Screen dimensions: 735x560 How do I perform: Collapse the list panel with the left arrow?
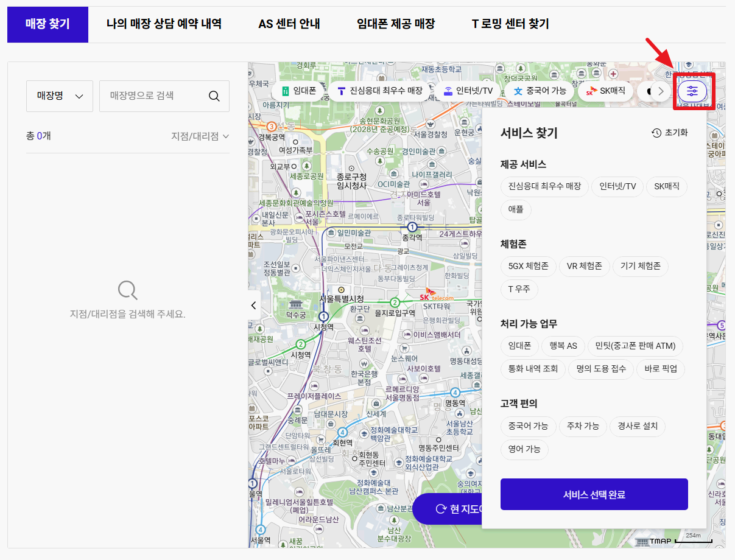tap(254, 306)
